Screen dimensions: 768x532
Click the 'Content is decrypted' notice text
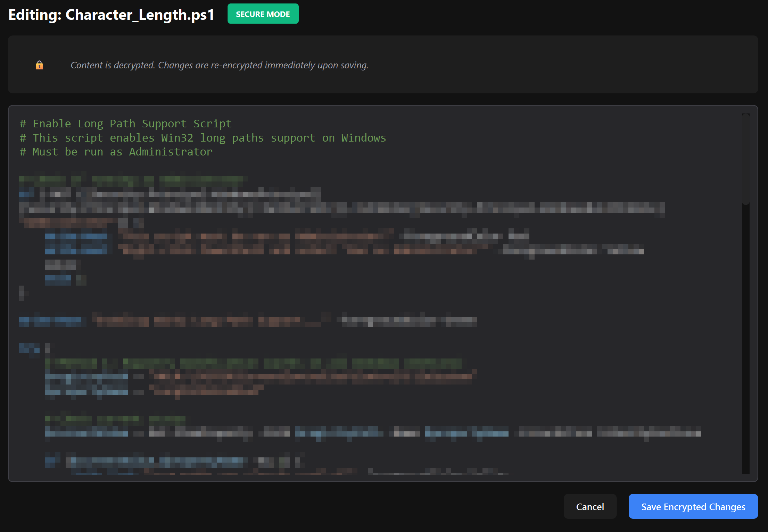tap(219, 65)
